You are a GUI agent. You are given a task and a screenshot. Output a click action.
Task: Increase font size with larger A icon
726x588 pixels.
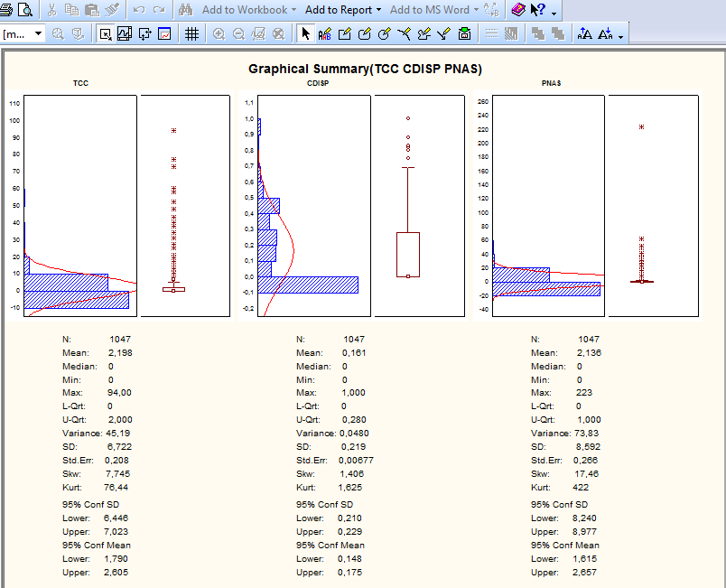click(585, 34)
